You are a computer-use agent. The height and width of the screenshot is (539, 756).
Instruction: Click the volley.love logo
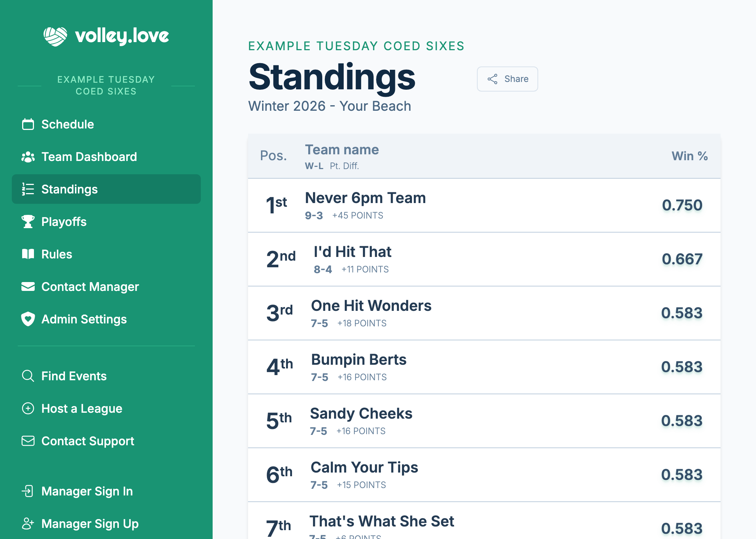pos(106,36)
